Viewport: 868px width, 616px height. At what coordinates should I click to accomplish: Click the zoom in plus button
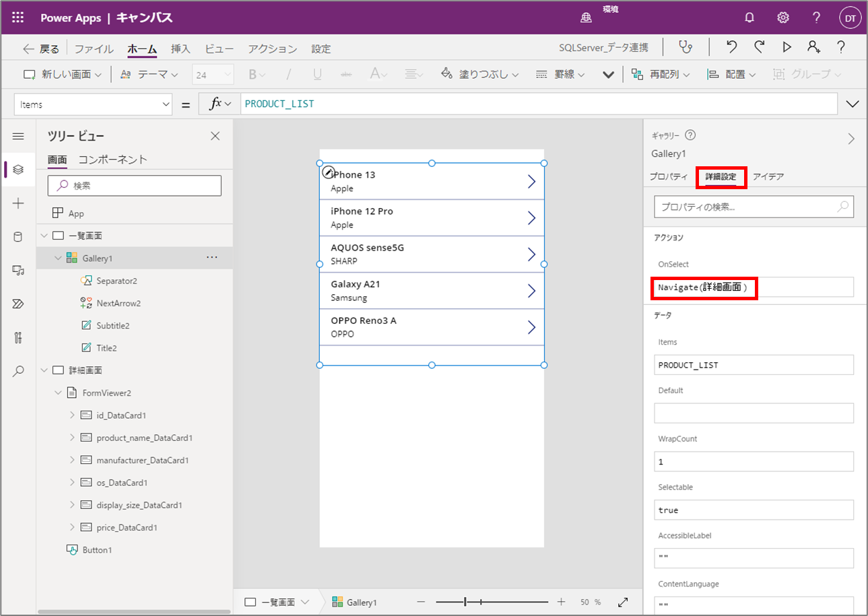[x=561, y=602]
